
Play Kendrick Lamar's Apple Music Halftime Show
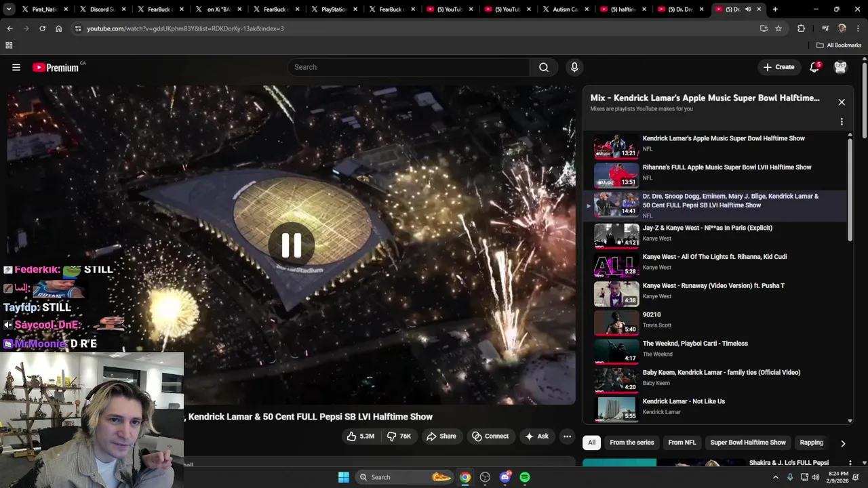point(715,146)
